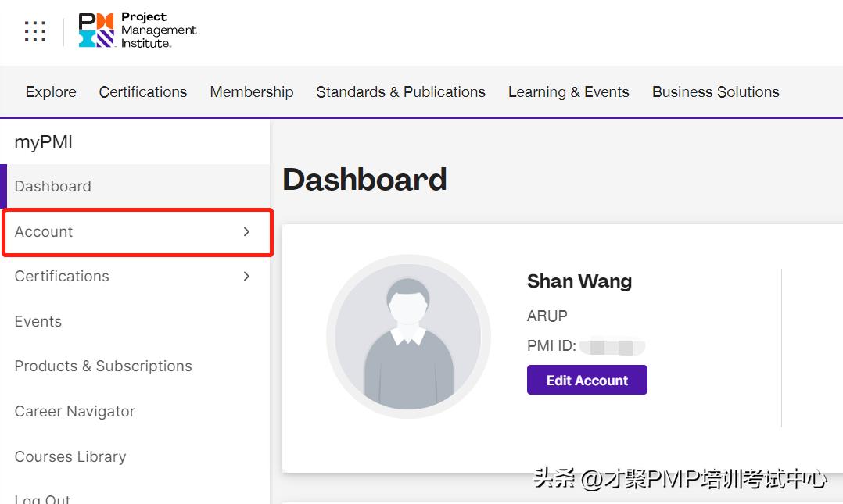843x504 pixels.
Task: Click the ARUP company text
Action: pyautogui.click(x=547, y=316)
